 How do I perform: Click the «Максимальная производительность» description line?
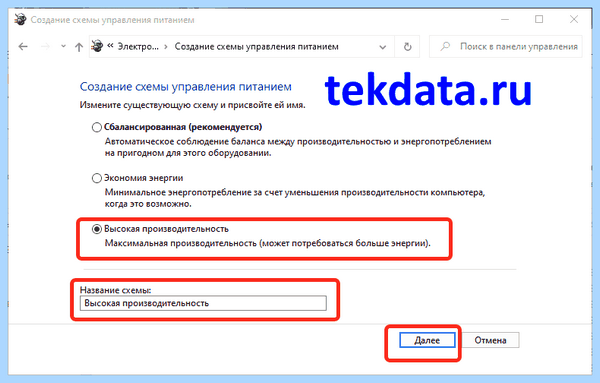click(267, 243)
